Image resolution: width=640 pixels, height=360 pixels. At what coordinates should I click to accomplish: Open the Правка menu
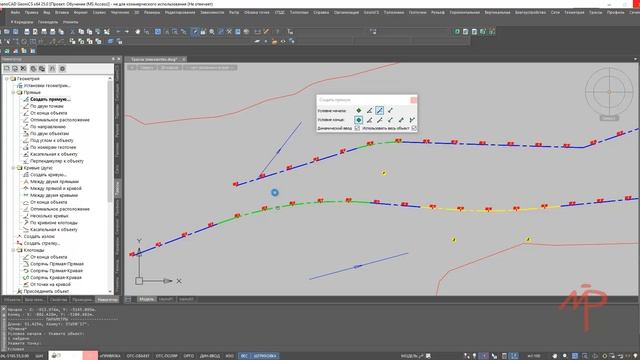[x=31, y=13]
